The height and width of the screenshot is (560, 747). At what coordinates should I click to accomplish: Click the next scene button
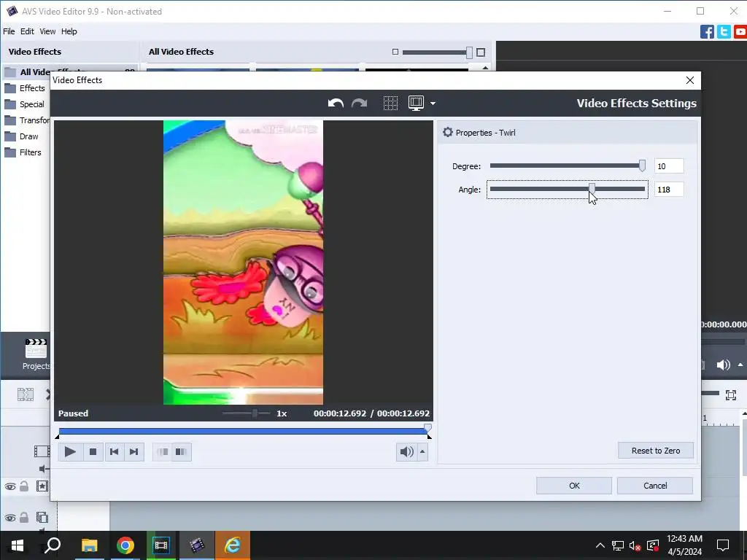point(182,452)
